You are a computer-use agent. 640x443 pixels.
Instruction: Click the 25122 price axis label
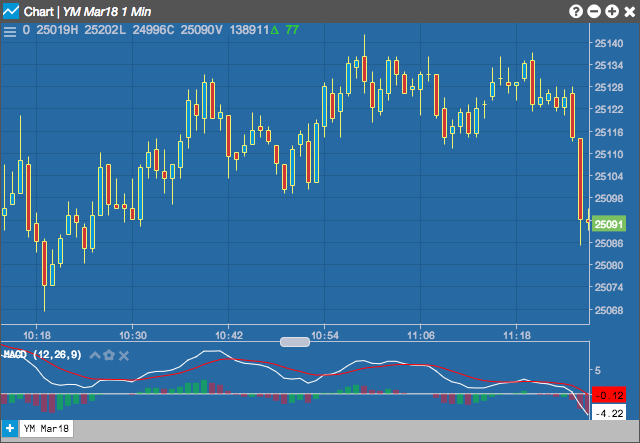pyautogui.click(x=609, y=109)
